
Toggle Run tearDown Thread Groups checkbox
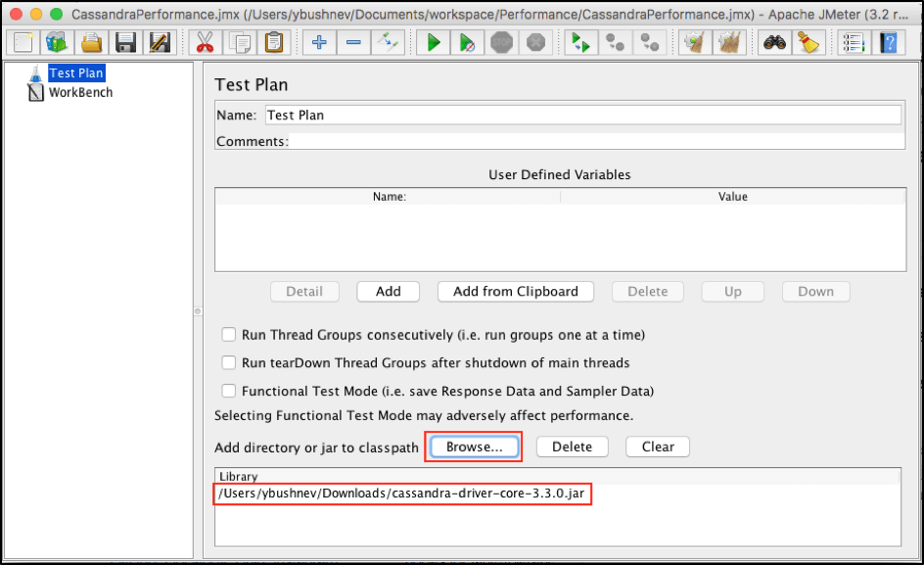pyautogui.click(x=229, y=362)
